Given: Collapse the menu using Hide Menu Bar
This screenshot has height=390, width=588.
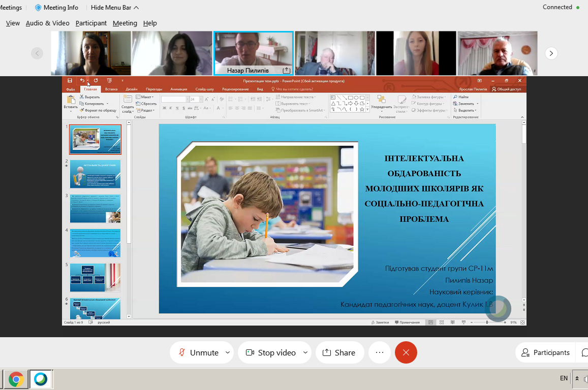Looking at the screenshot, I should coord(115,8).
